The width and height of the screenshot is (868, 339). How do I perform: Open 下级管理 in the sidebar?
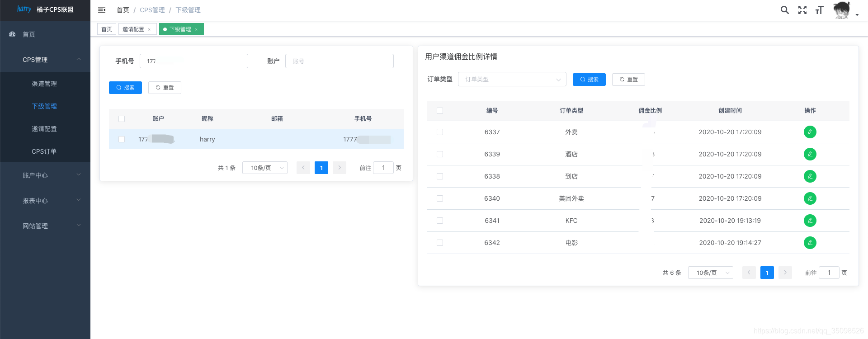(45, 106)
